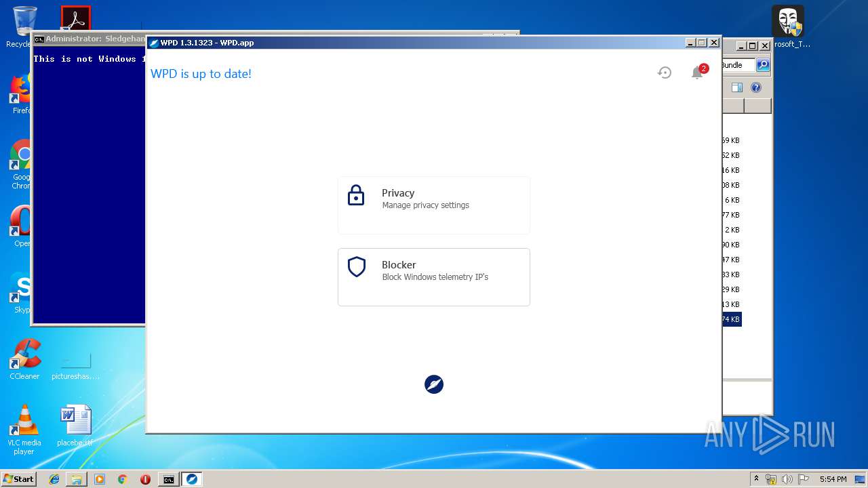Select the Opera desktop shortcut
Image resolution: width=868 pixels, height=488 pixels.
20,226
